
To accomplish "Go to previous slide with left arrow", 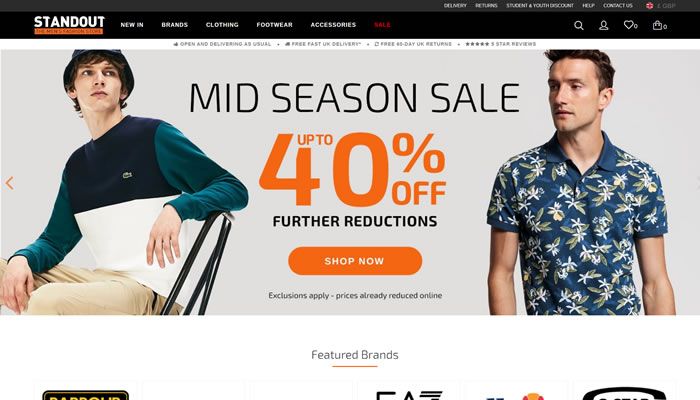I will [9, 183].
